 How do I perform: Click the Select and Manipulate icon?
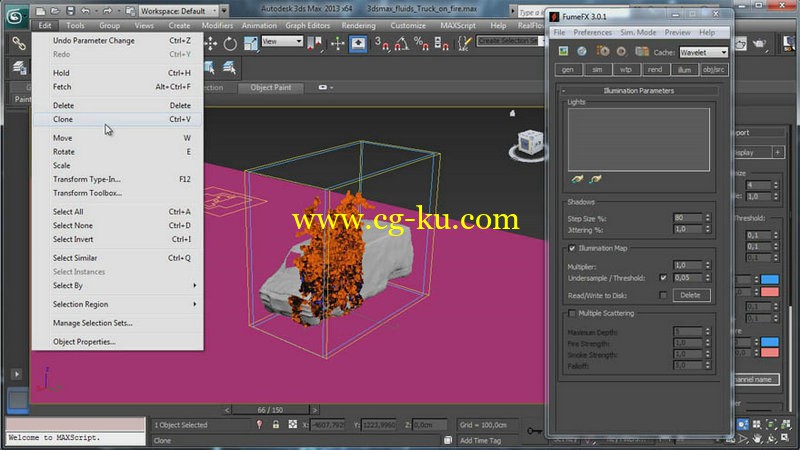(x=337, y=44)
